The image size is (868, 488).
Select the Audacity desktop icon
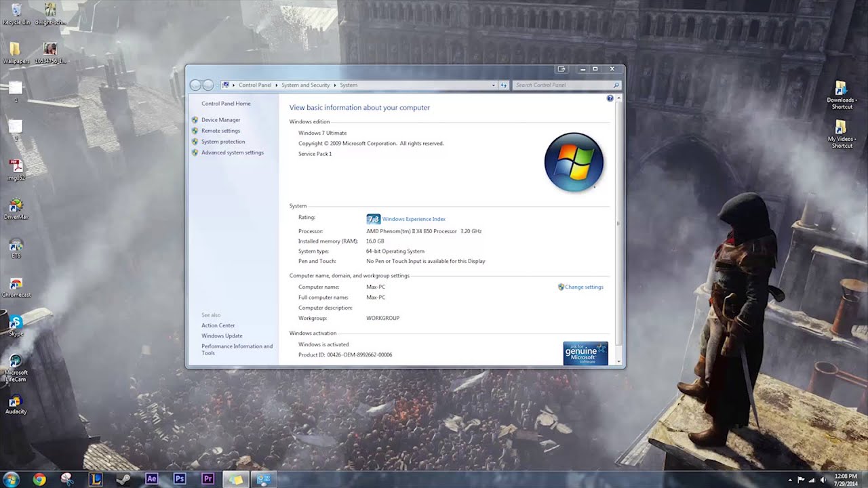coord(16,404)
